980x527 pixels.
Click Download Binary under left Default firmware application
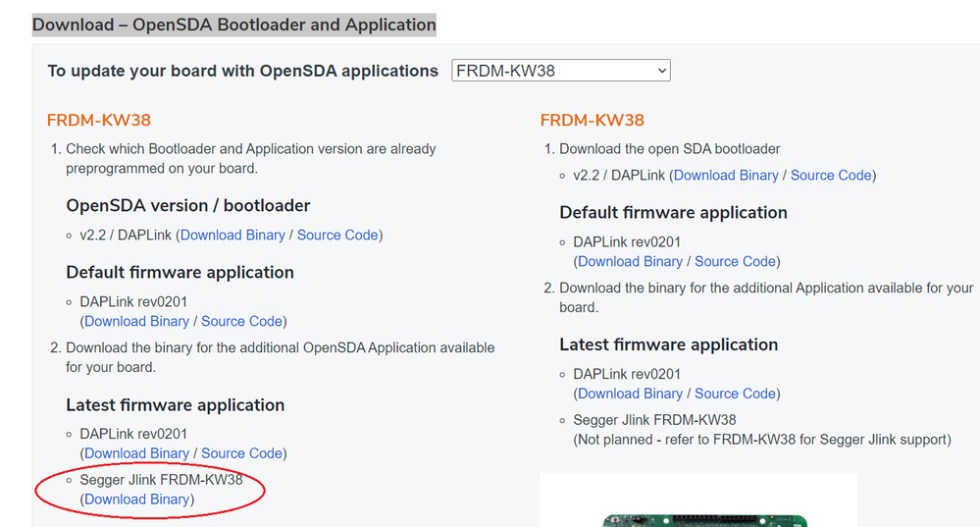click(x=136, y=321)
